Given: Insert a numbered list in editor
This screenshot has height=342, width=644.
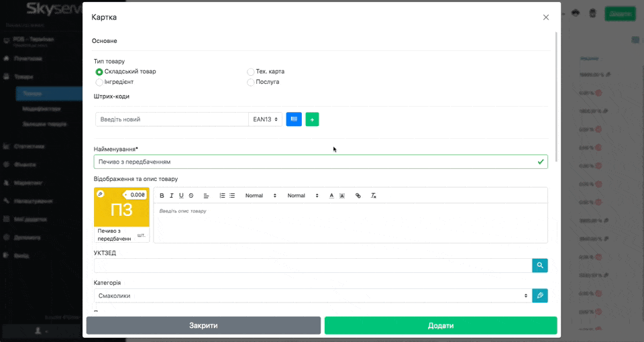Looking at the screenshot, I should click(x=223, y=196).
